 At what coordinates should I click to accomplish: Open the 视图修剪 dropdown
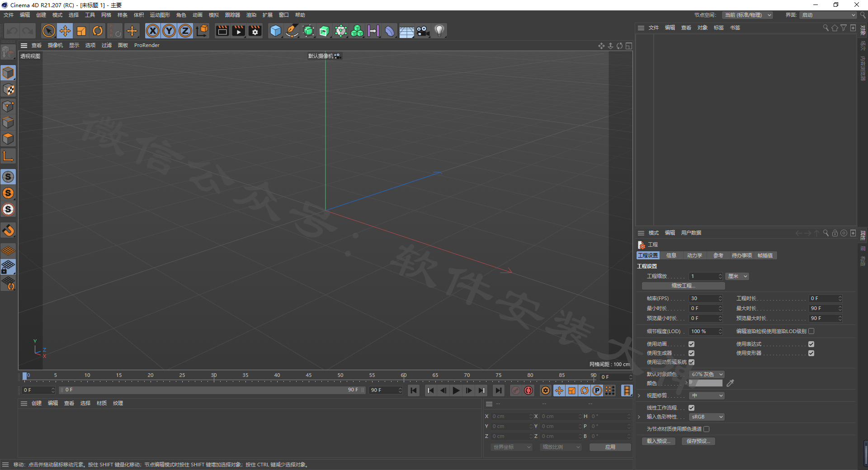(x=707, y=395)
